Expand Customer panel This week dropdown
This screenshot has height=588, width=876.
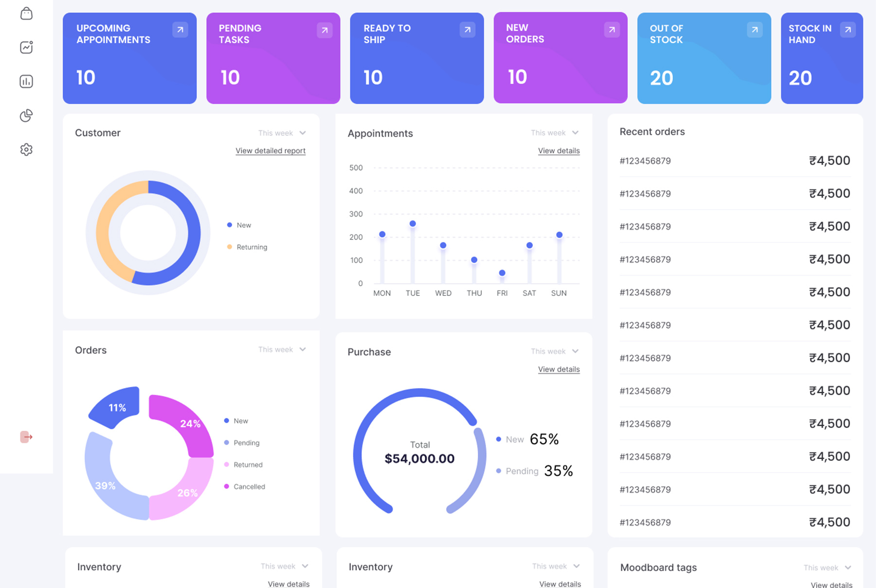pyautogui.click(x=282, y=133)
